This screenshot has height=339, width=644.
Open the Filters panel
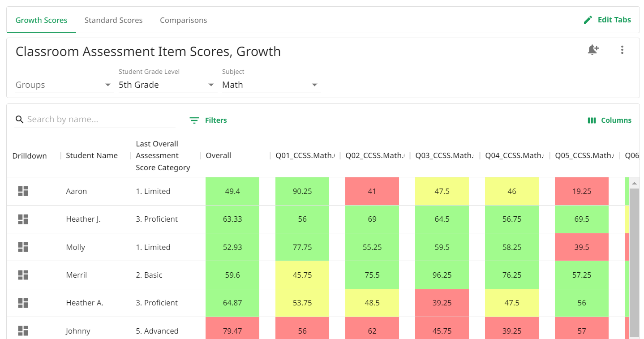point(208,120)
